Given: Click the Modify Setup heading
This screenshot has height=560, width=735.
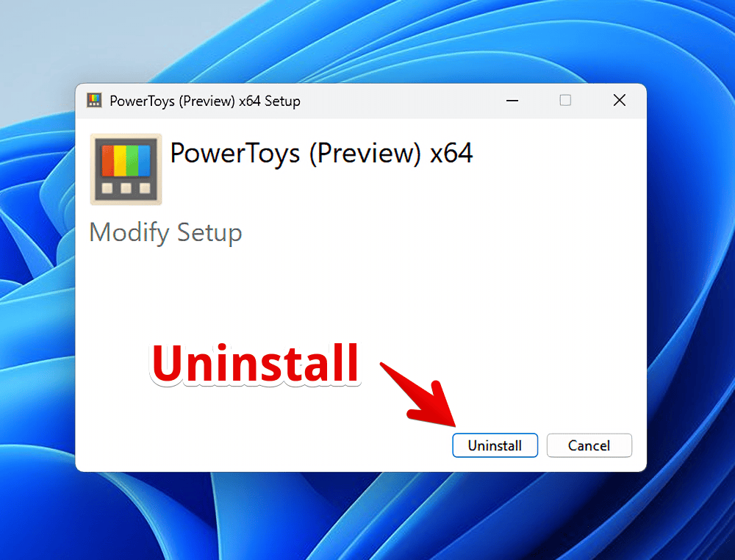Looking at the screenshot, I should click(x=165, y=232).
